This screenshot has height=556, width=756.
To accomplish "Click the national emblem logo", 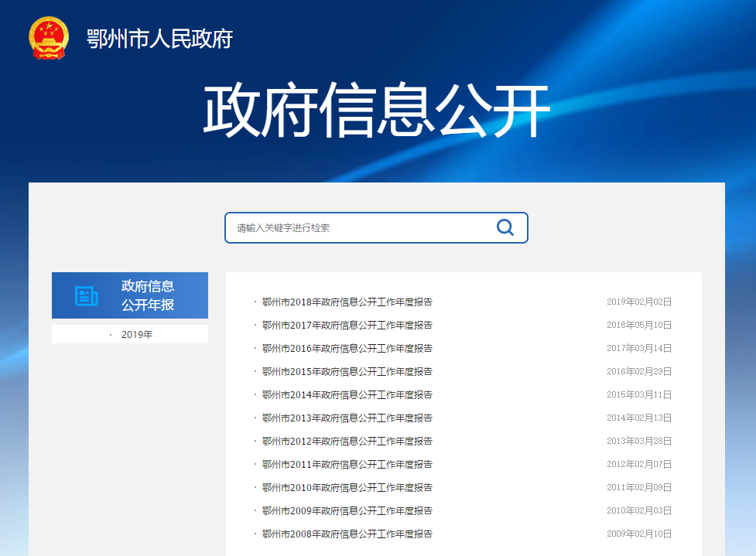I will coord(49,38).
